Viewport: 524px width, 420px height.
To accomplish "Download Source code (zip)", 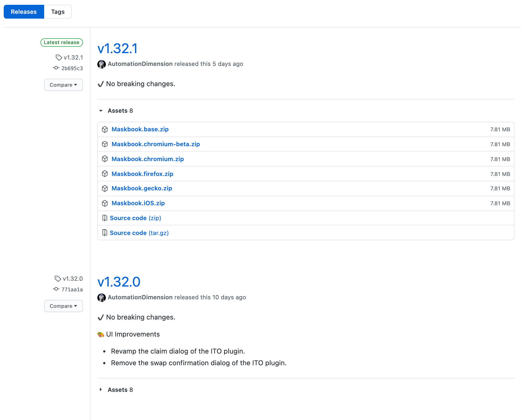I will tap(136, 218).
